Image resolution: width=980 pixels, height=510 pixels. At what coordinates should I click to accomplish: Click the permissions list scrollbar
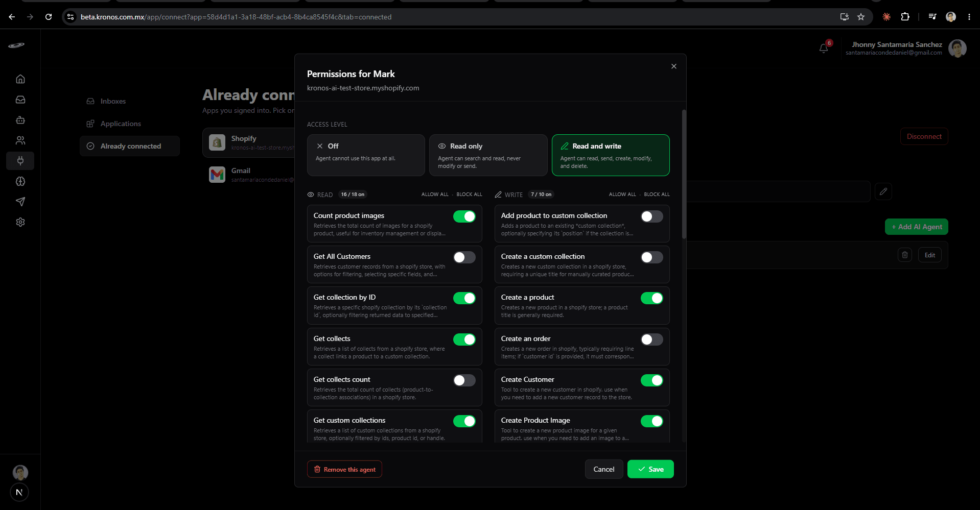click(x=684, y=174)
